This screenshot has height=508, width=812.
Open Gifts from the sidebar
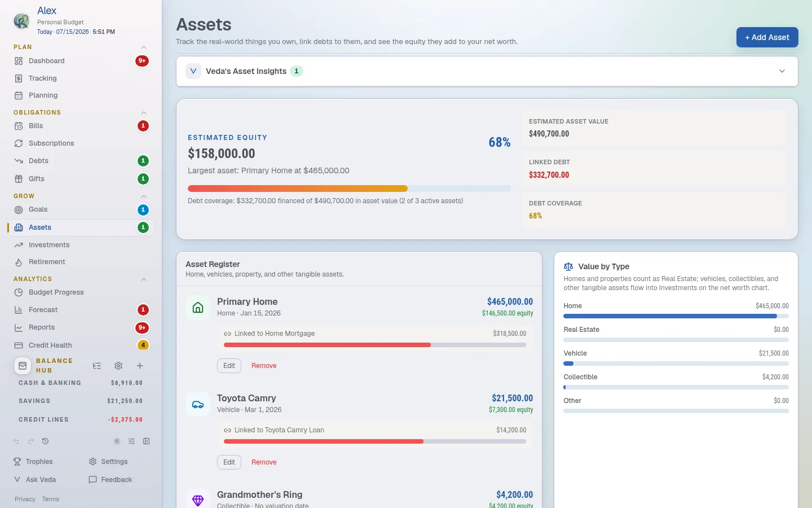(x=81, y=179)
